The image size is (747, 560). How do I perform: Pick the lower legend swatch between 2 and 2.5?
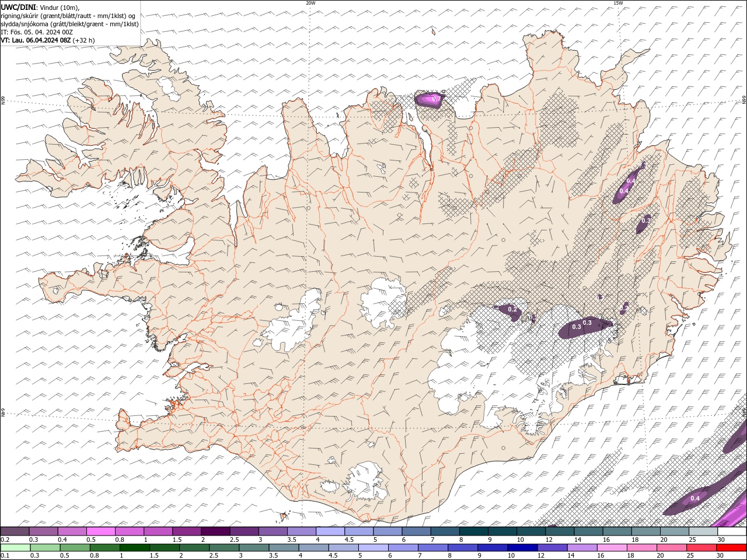click(x=194, y=548)
